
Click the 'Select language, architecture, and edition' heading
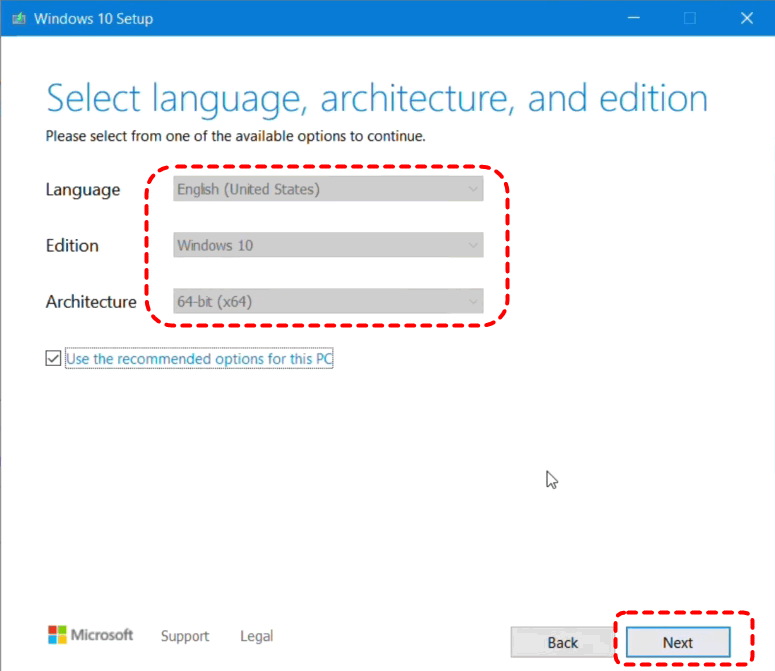click(377, 99)
